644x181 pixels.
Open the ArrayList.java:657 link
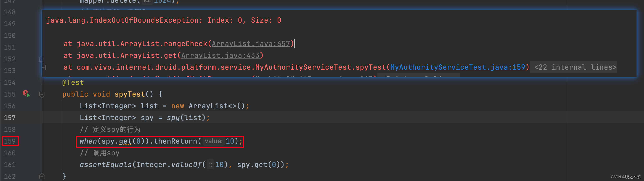click(x=251, y=44)
